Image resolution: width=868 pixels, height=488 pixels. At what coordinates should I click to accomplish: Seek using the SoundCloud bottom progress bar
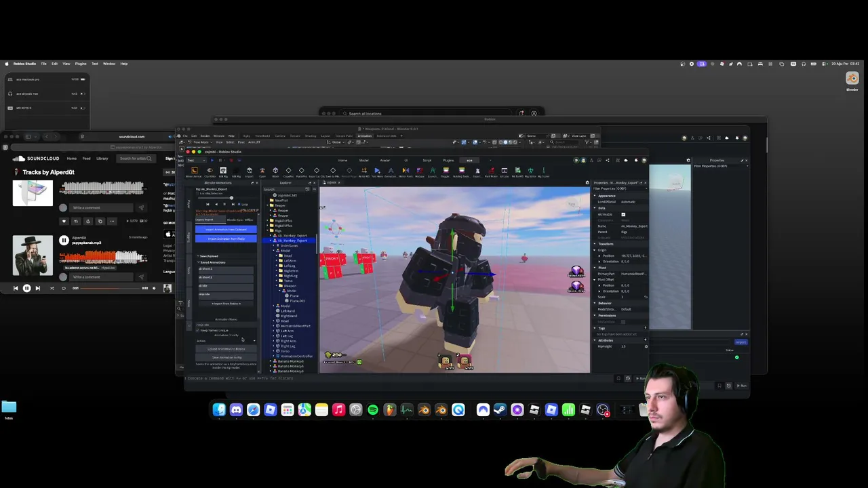pos(110,288)
